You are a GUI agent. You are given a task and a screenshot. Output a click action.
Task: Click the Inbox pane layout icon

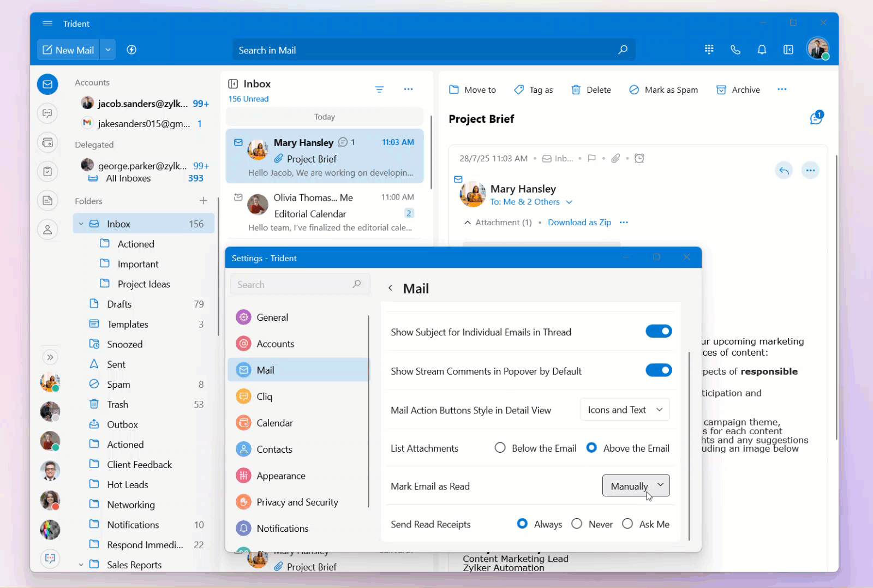coord(233,83)
